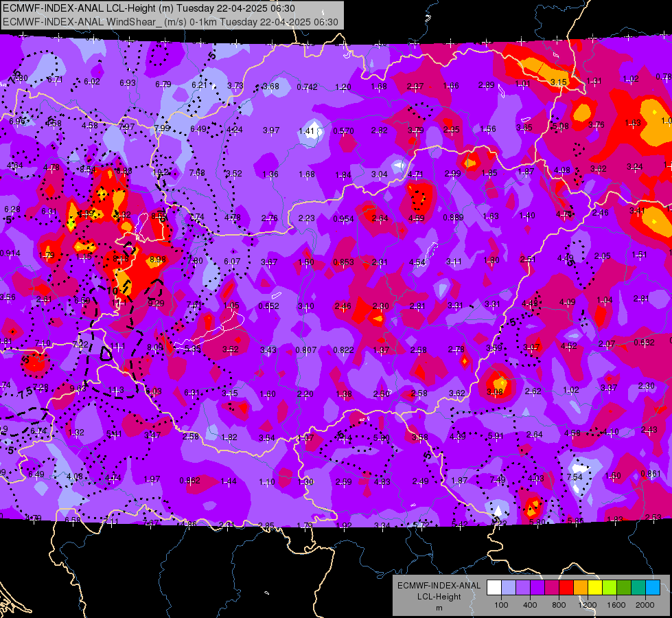Click the legend scale value '1200'
The width and height of the screenshot is (672, 618).
[x=587, y=605]
